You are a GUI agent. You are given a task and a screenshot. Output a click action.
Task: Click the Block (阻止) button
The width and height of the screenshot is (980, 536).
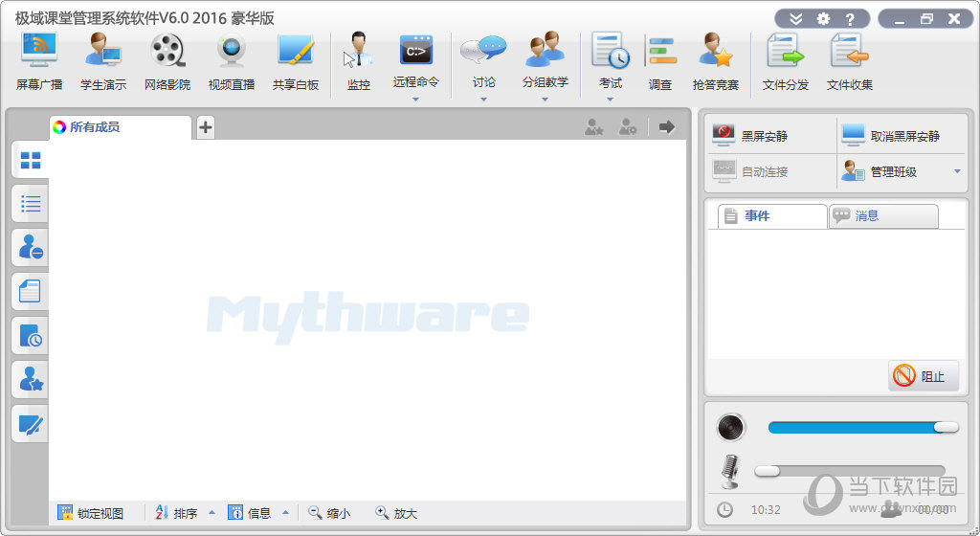(x=924, y=376)
